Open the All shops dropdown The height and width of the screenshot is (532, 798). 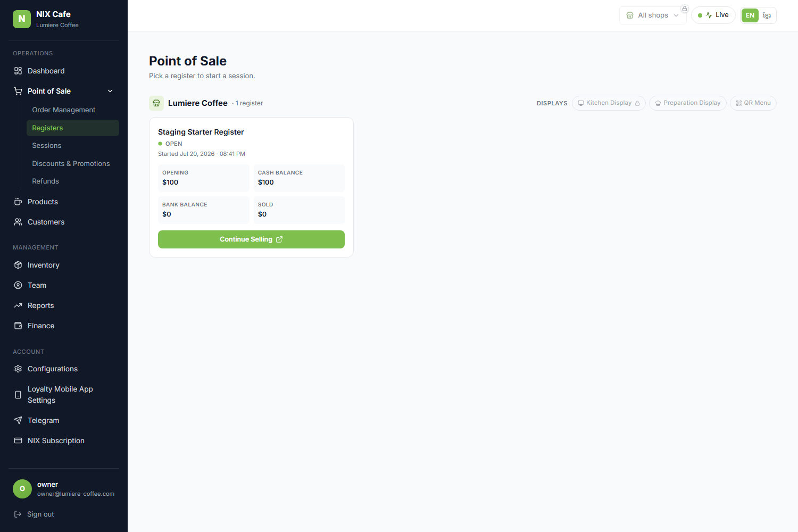pyautogui.click(x=653, y=15)
